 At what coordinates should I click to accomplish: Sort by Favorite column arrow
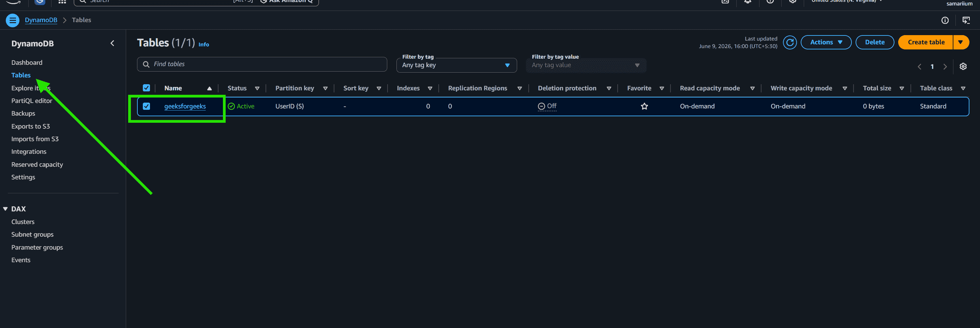pos(662,88)
